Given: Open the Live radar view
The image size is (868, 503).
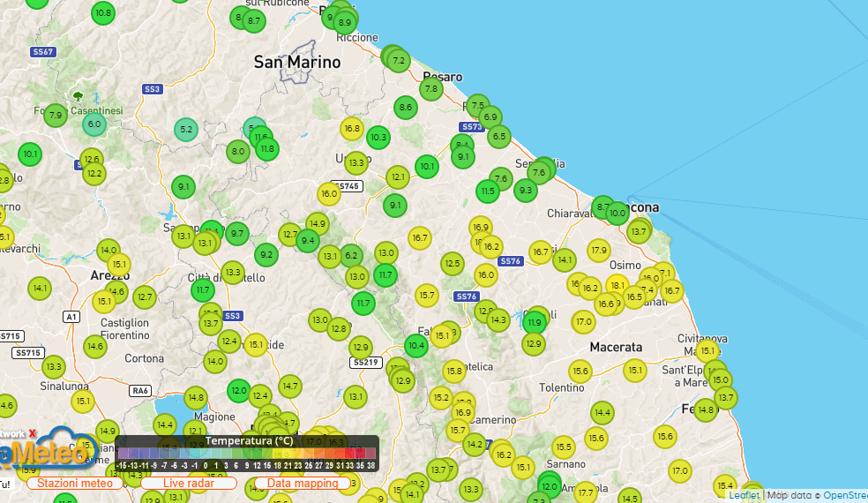Looking at the screenshot, I should click(188, 484).
